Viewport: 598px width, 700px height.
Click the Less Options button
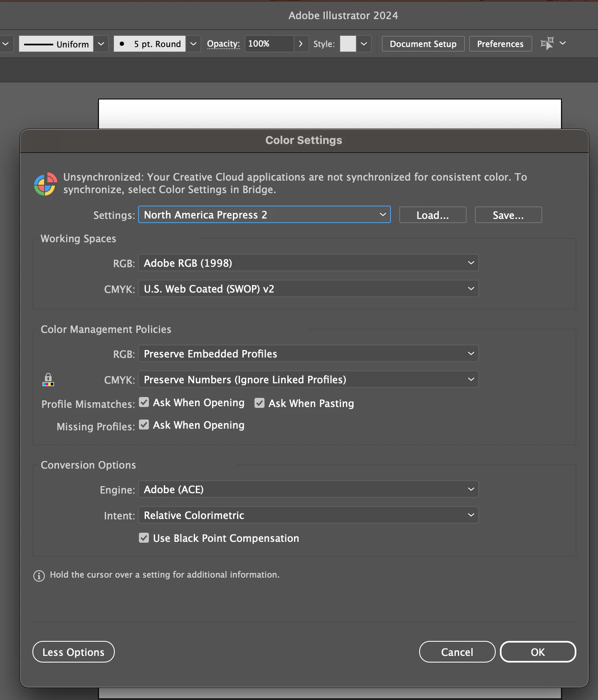[74, 652]
